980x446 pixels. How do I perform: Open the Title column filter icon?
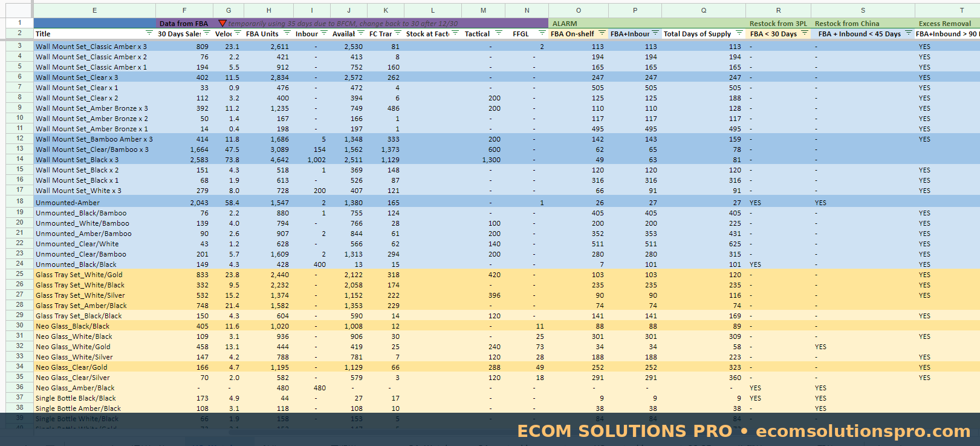(x=149, y=33)
